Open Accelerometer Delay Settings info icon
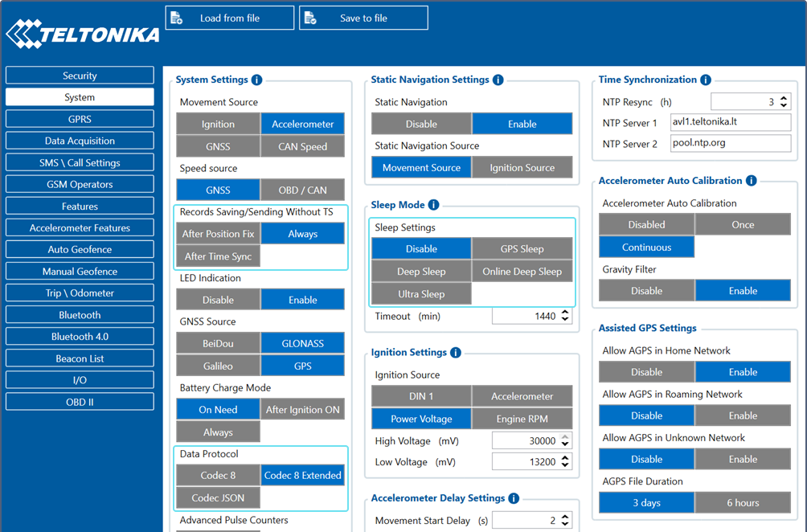The height and width of the screenshot is (532, 807). pos(514,498)
